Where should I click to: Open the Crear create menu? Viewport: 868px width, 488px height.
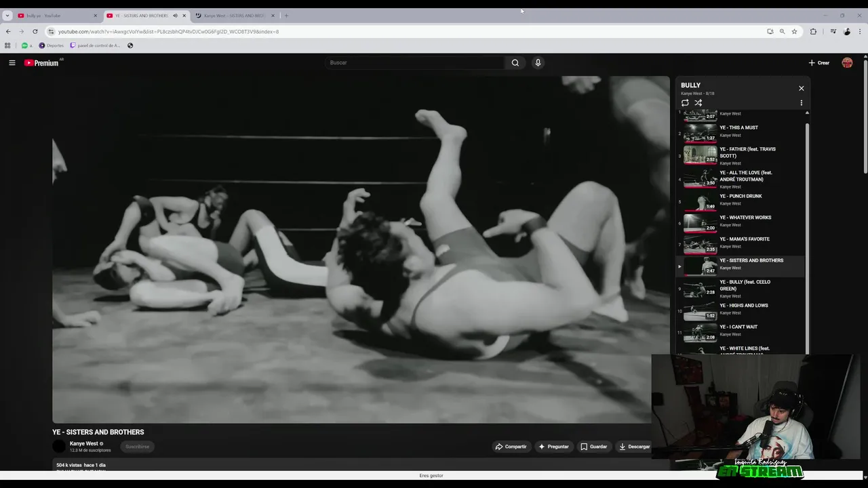819,62
